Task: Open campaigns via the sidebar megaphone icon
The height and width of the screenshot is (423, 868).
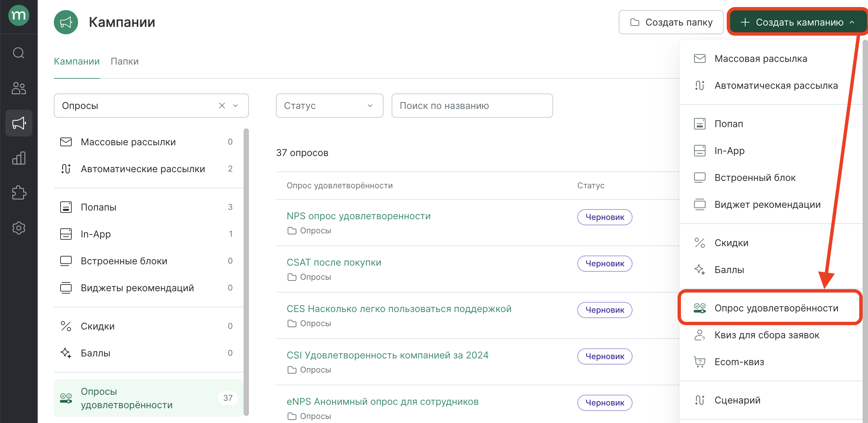Action: [x=19, y=123]
